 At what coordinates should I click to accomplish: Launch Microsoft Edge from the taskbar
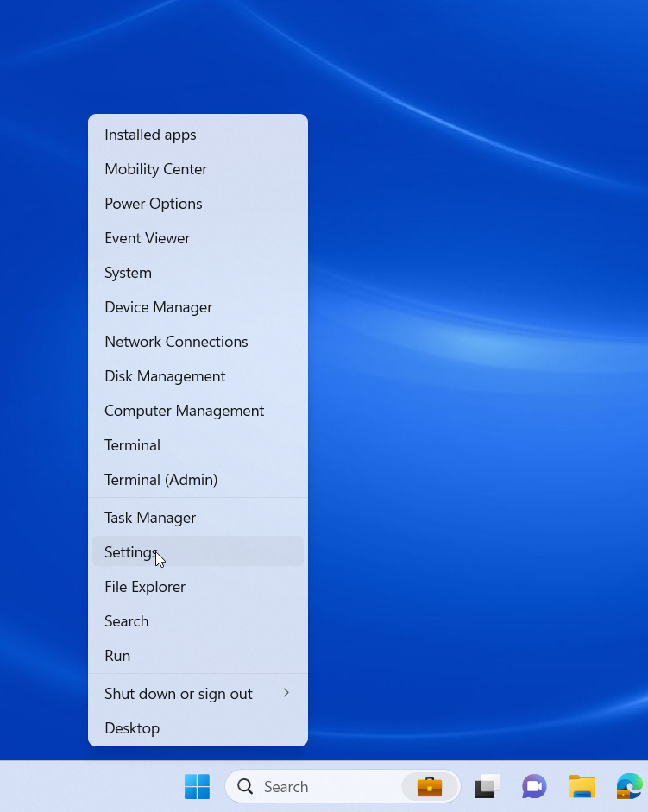click(630, 786)
